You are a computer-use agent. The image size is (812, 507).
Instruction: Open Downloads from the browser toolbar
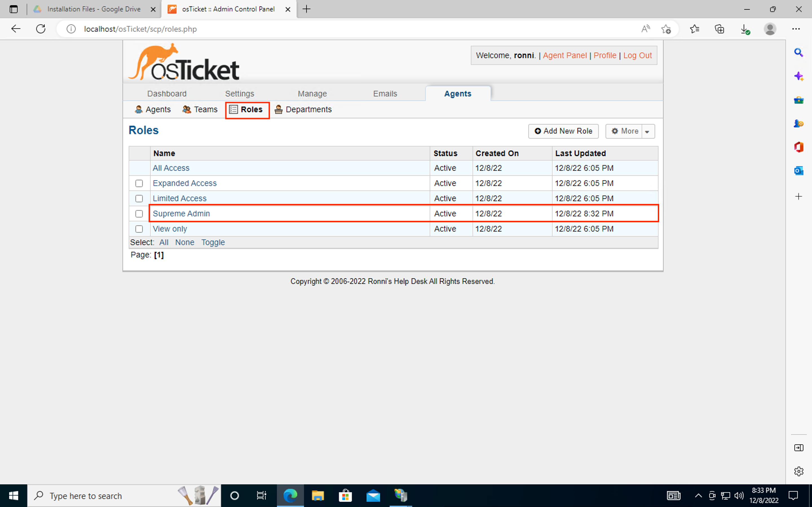click(745, 29)
